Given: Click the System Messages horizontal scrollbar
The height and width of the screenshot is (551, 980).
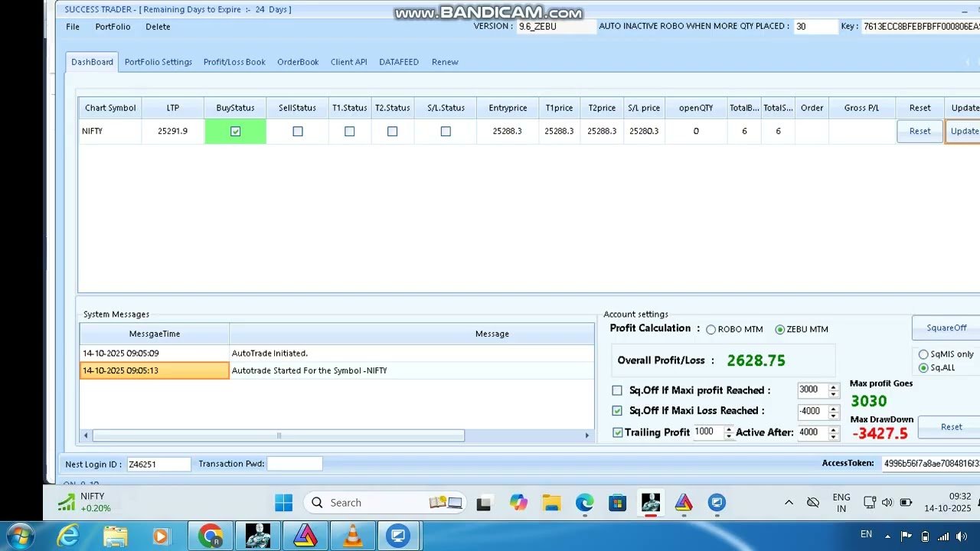Looking at the screenshot, I should click(x=279, y=435).
